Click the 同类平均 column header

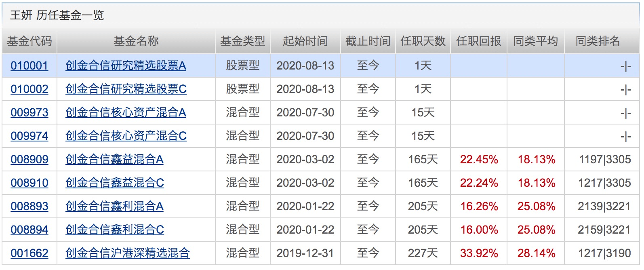536,41
